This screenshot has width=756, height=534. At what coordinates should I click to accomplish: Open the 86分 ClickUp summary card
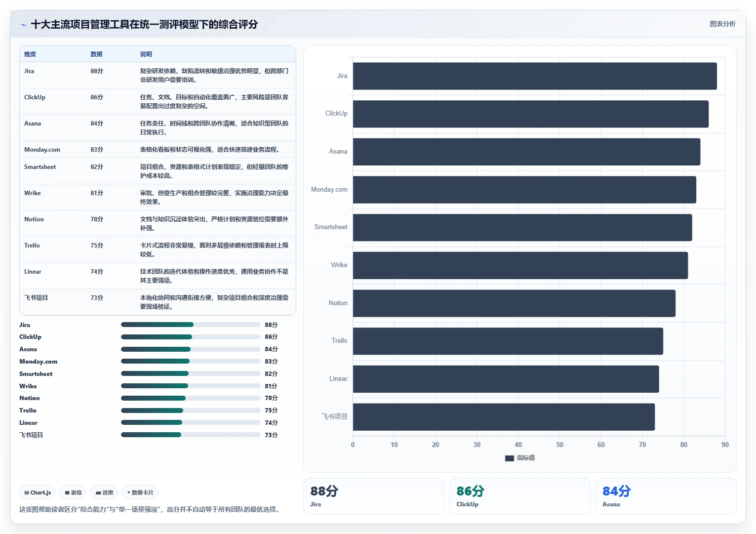click(x=519, y=496)
